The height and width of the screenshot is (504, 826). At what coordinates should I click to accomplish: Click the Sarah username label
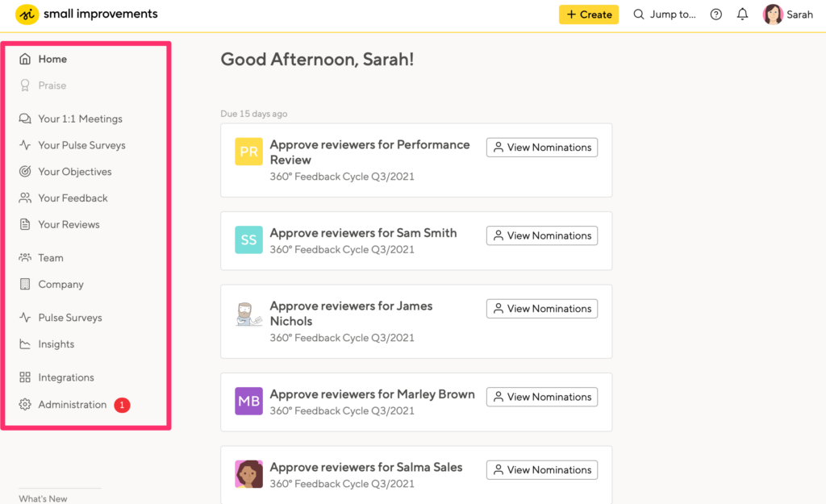799,15
